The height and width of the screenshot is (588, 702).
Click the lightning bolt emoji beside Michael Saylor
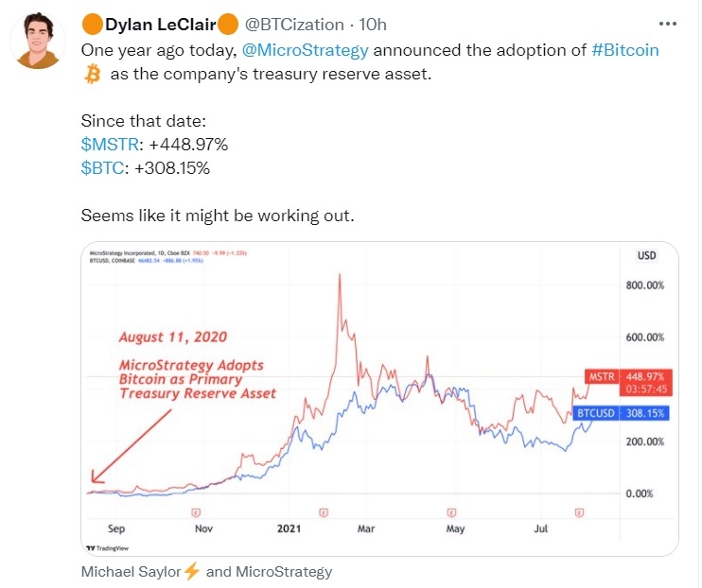192,572
